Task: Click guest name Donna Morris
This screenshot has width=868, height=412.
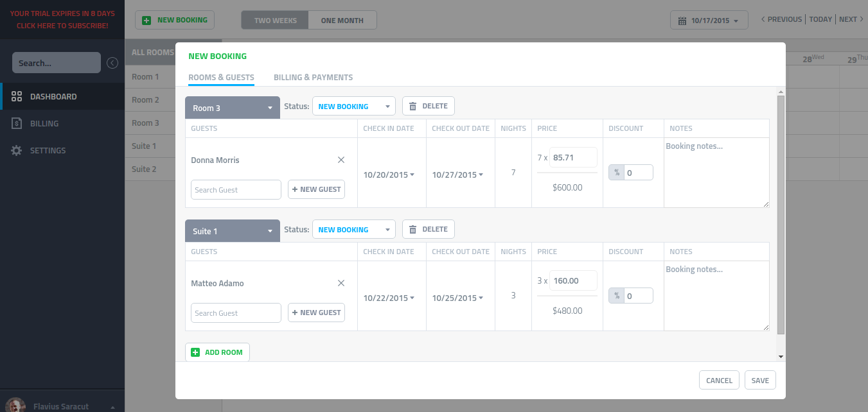Action: pyautogui.click(x=215, y=160)
